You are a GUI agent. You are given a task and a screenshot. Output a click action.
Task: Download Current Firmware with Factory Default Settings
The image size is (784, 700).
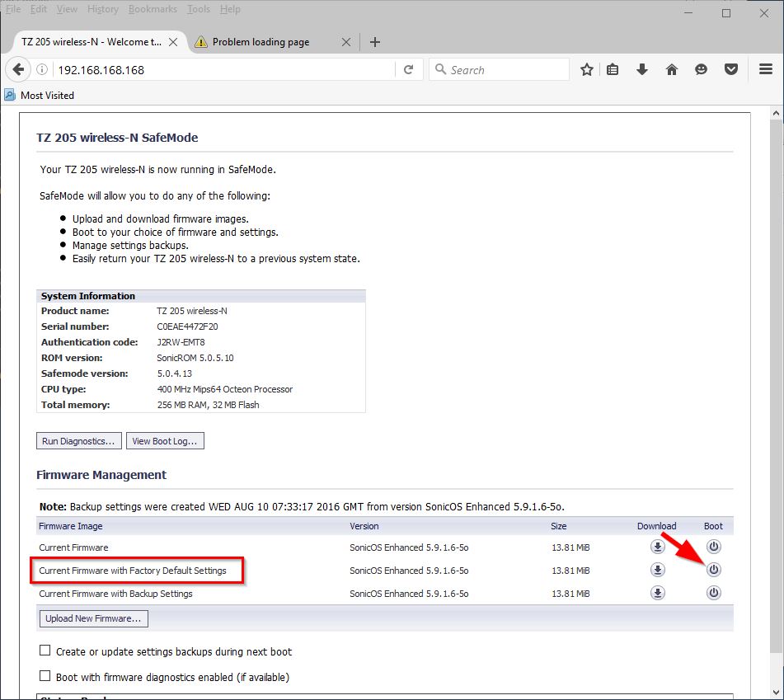[x=658, y=570]
